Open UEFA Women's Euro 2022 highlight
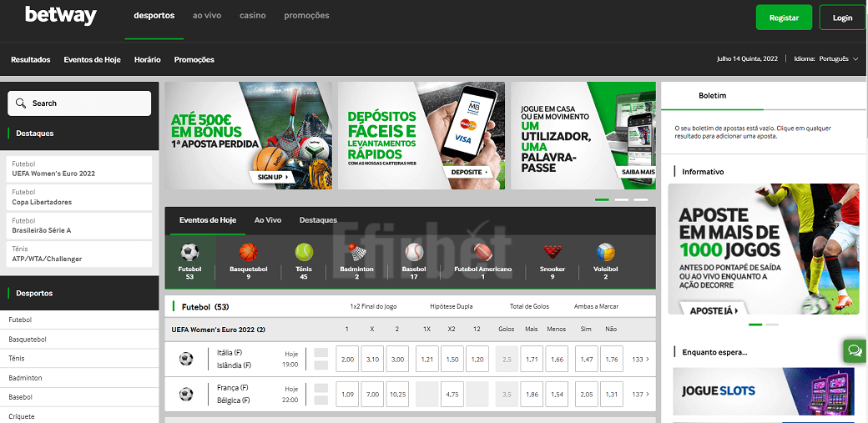868x423 pixels. [x=79, y=169]
